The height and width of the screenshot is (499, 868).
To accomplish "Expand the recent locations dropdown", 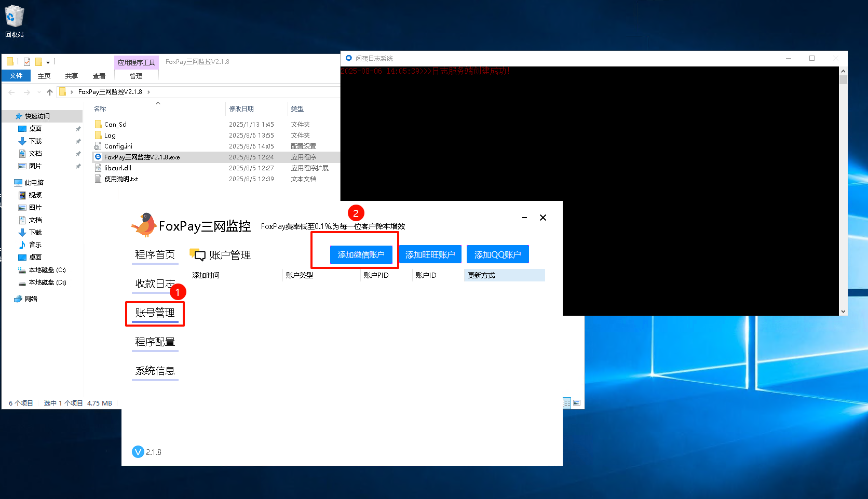I will (39, 92).
